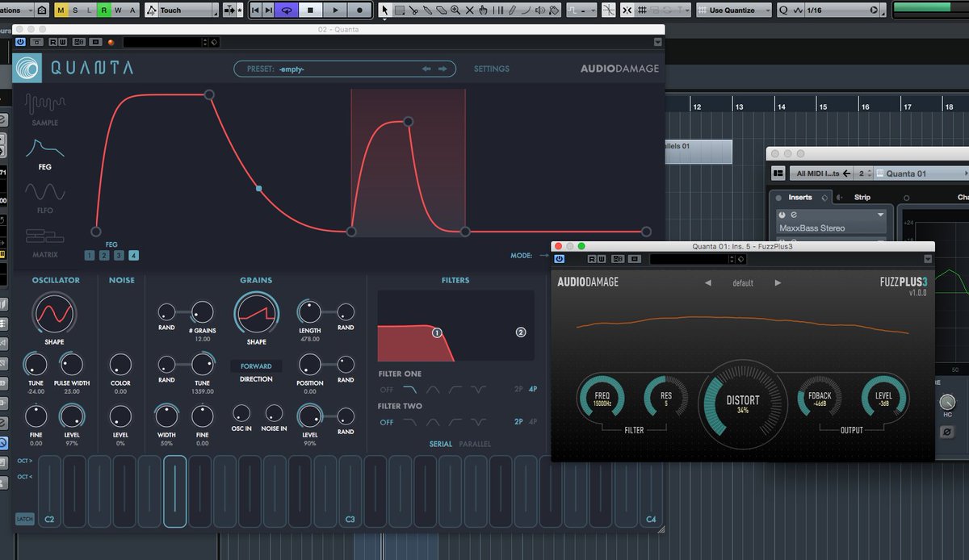Image resolution: width=969 pixels, height=560 pixels.
Task: Click the LATCH keyboard button
Action: point(25,519)
